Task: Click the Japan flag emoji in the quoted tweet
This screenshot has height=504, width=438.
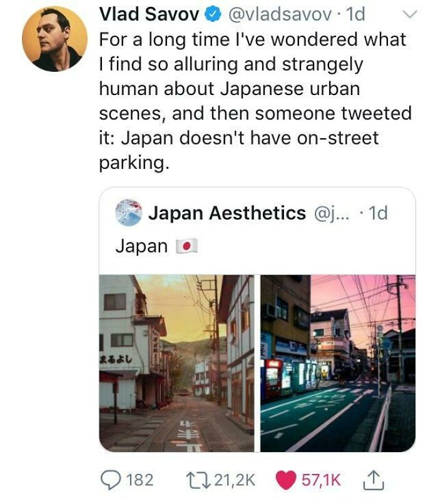Action: pos(186,246)
